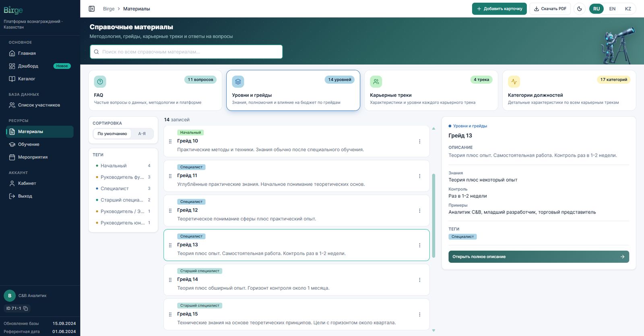Toggle dark mode moon icon

click(580, 8)
